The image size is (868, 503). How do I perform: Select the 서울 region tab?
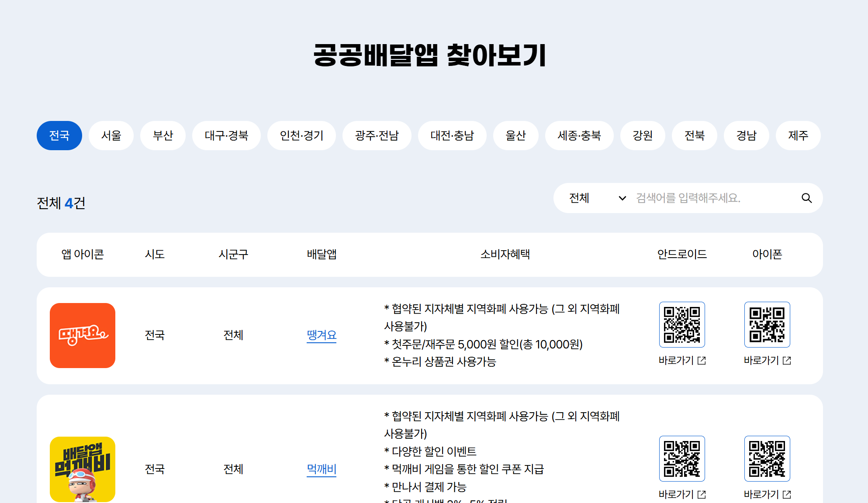point(111,136)
